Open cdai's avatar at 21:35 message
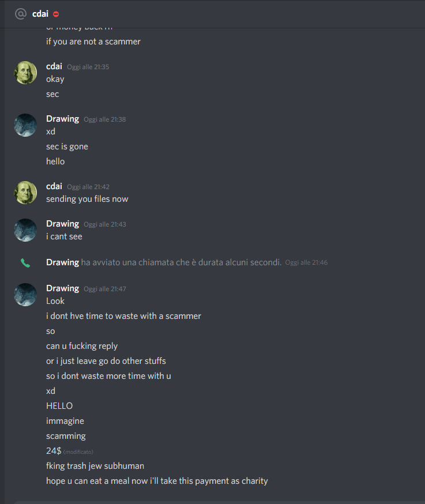The height and width of the screenshot is (504, 425). pyautogui.click(x=25, y=73)
